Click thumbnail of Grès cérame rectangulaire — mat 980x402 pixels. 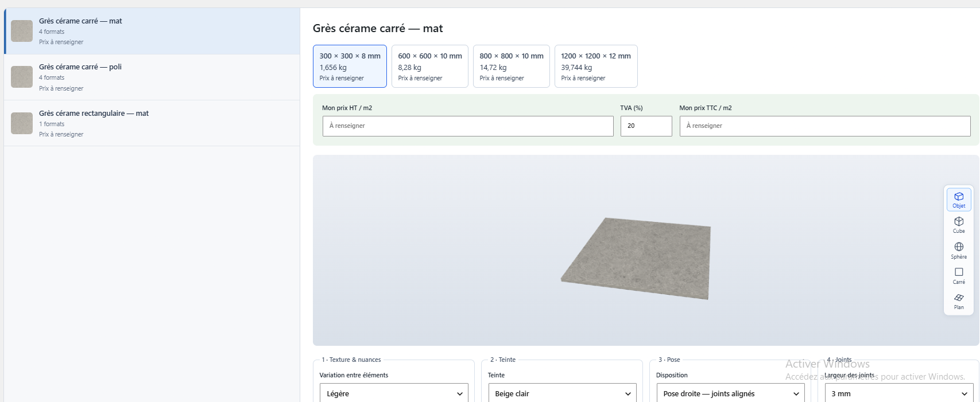22,123
